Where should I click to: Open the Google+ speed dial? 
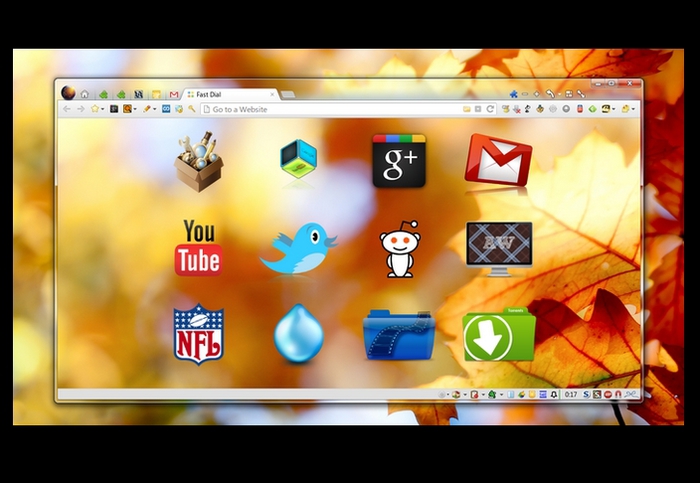399,161
